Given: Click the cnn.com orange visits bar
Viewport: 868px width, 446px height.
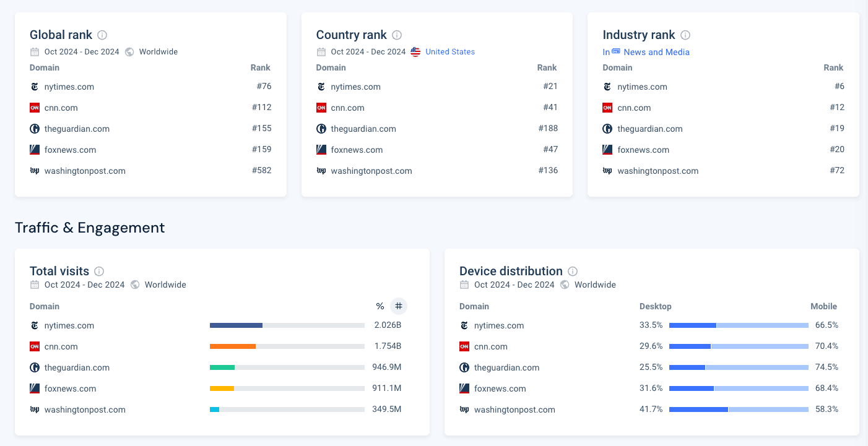Looking at the screenshot, I should point(233,346).
